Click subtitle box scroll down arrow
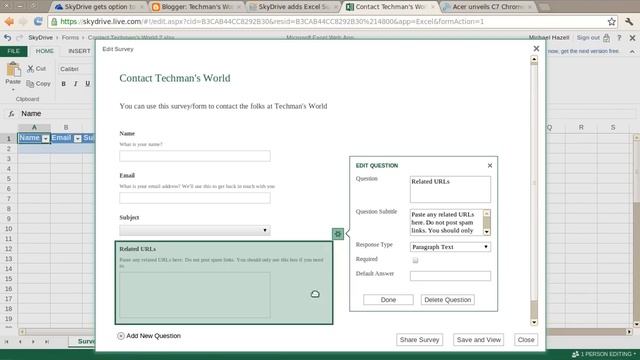640x360 pixels. click(487, 232)
